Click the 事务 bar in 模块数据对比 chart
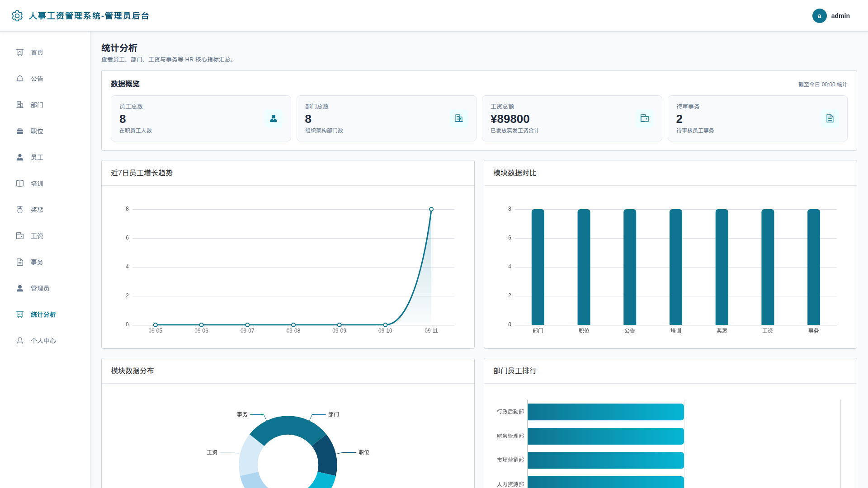Screen dimensions: 868x488 (814, 267)
